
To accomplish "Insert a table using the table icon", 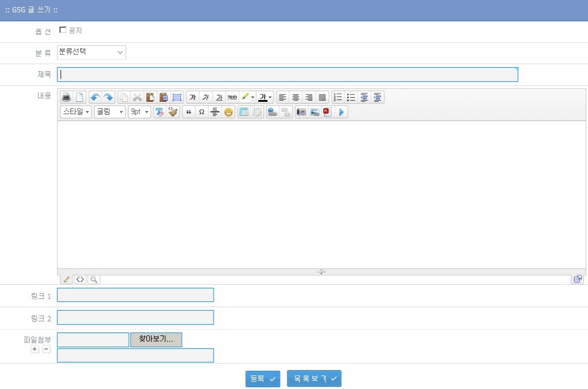I will [x=244, y=112].
